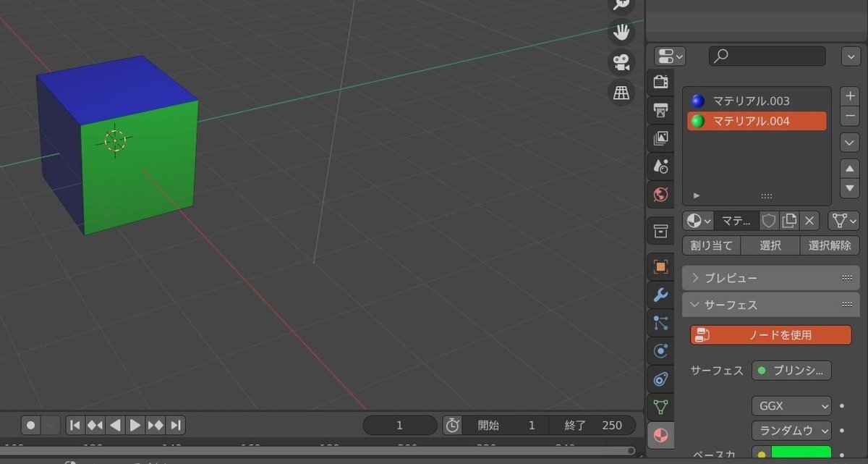Open the Object Data mesh tab icon
The height and width of the screenshot is (464, 868).
tap(660, 407)
